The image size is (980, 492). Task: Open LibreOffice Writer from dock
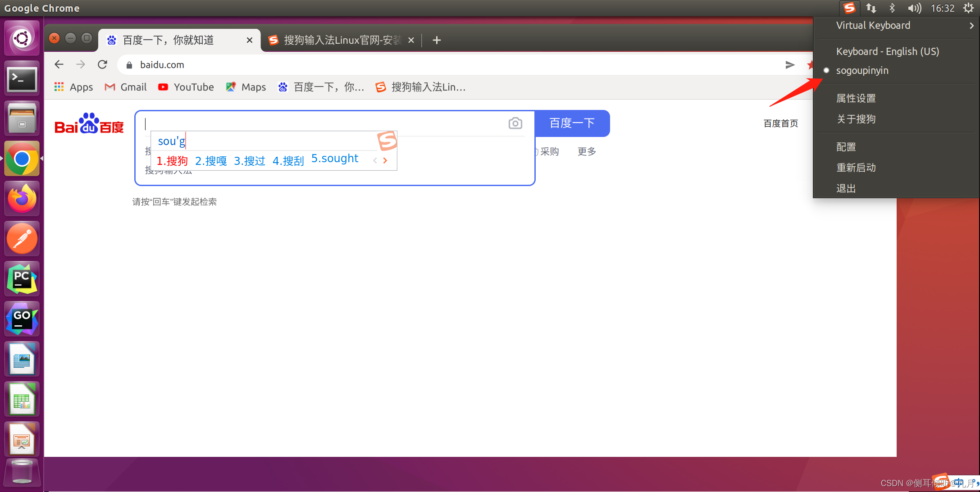[x=22, y=359]
